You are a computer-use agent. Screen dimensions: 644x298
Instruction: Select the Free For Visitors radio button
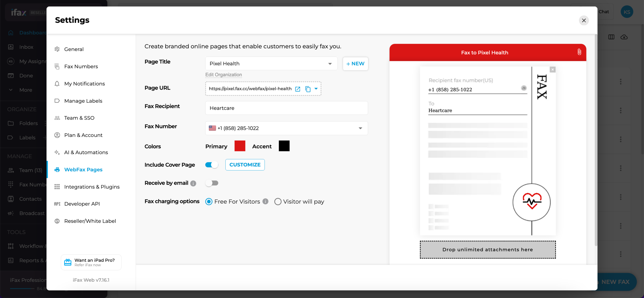pos(209,201)
